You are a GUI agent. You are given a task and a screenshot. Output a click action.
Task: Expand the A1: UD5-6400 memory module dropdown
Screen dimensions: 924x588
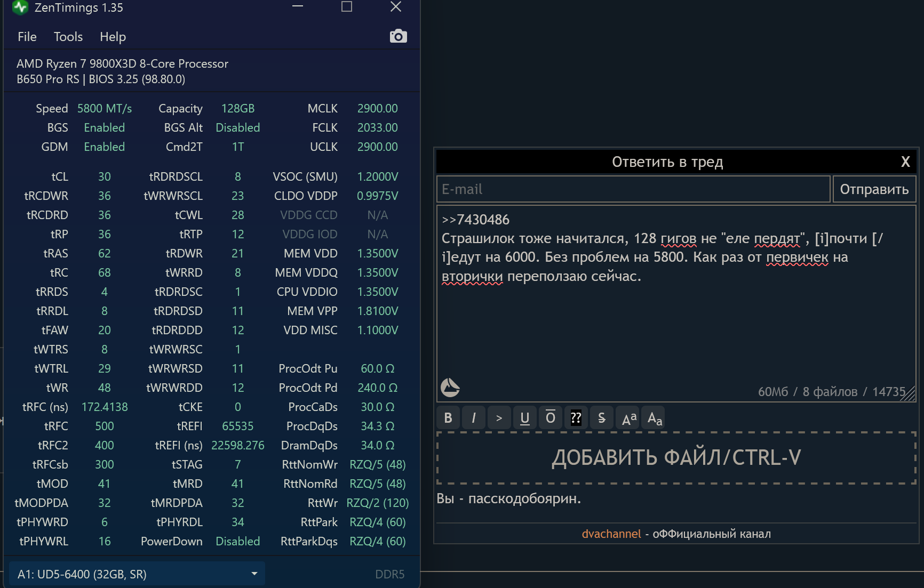(137, 574)
